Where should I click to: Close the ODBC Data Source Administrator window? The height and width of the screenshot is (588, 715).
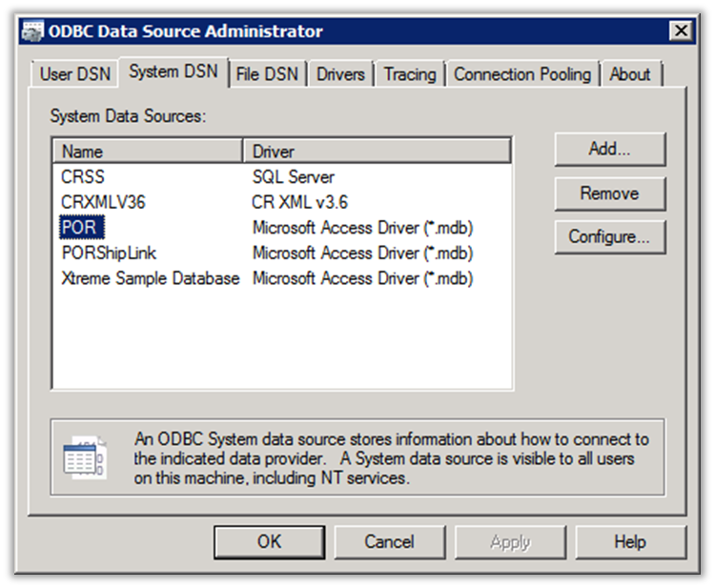[681, 31]
